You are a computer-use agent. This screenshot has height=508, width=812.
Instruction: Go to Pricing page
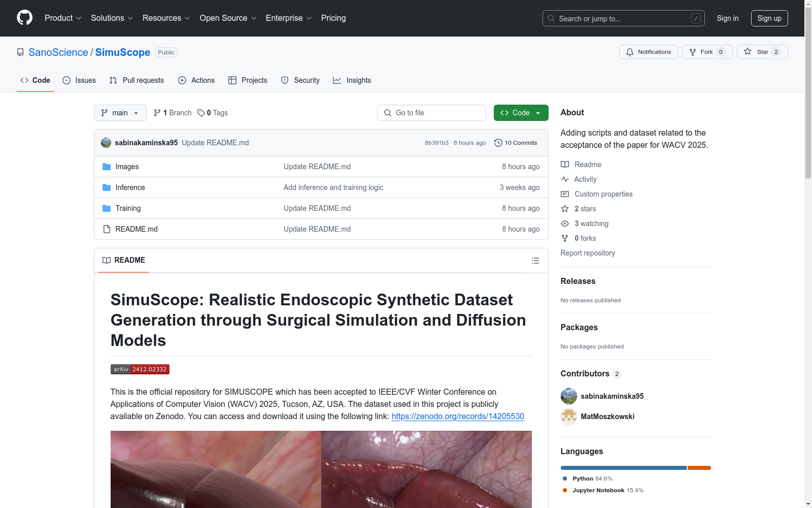click(x=333, y=18)
